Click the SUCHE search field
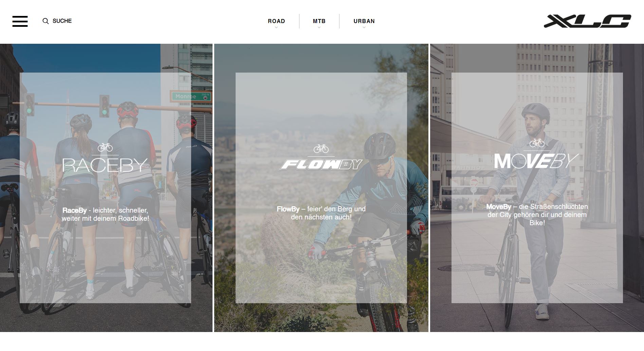644x351 pixels. [x=62, y=21]
